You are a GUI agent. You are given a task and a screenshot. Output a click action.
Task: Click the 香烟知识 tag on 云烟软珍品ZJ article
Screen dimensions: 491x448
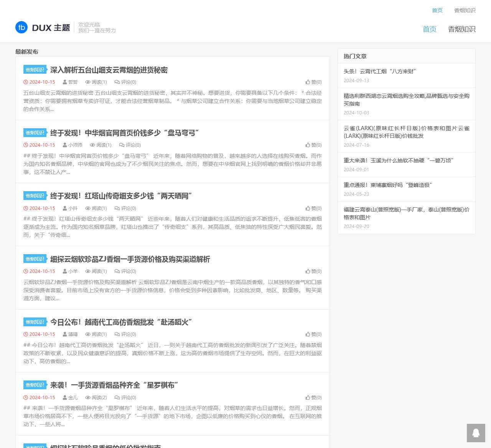point(35,259)
